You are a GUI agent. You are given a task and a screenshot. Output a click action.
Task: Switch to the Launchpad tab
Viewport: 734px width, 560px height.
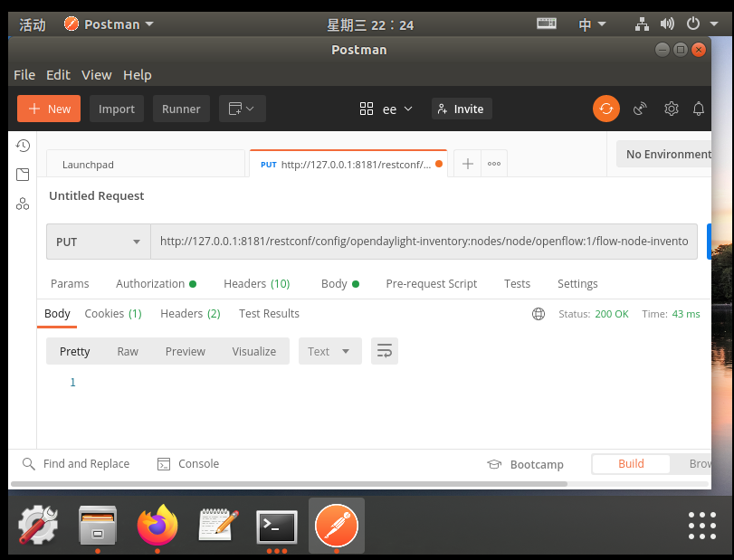[x=146, y=165]
